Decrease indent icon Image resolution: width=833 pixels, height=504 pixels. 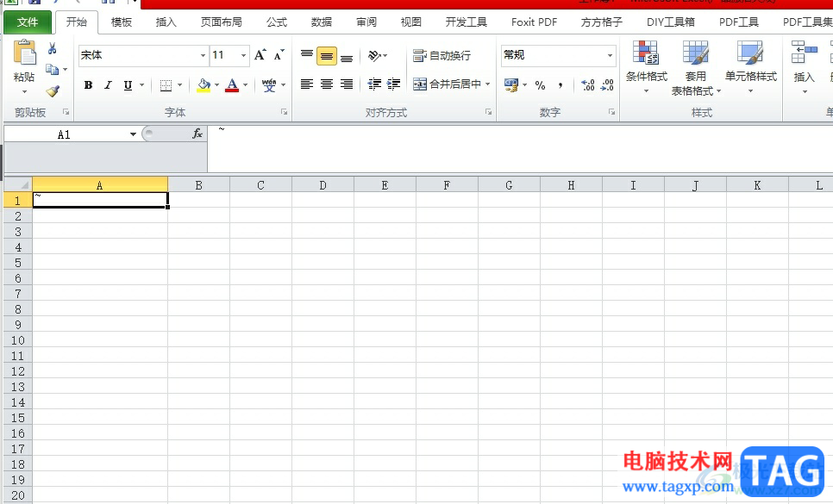click(374, 84)
